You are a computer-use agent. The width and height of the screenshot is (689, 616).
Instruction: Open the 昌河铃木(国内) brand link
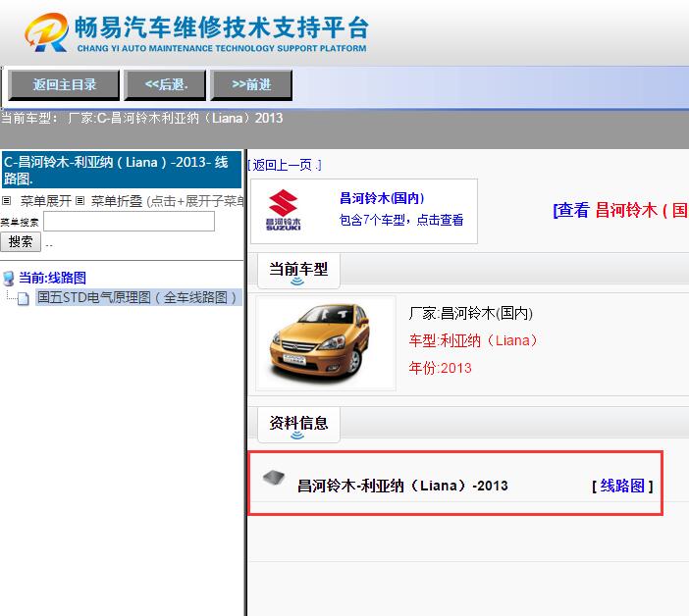[383, 198]
